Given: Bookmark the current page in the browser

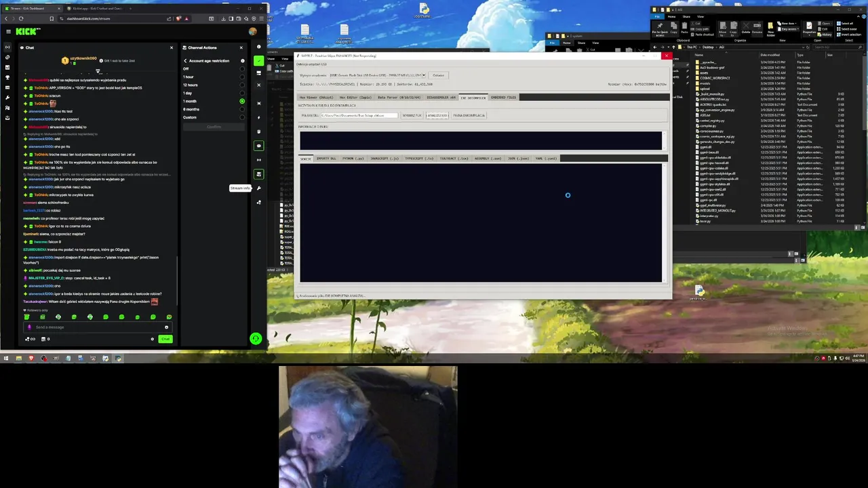Looking at the screenshot, I should click(x=52, y=18).
